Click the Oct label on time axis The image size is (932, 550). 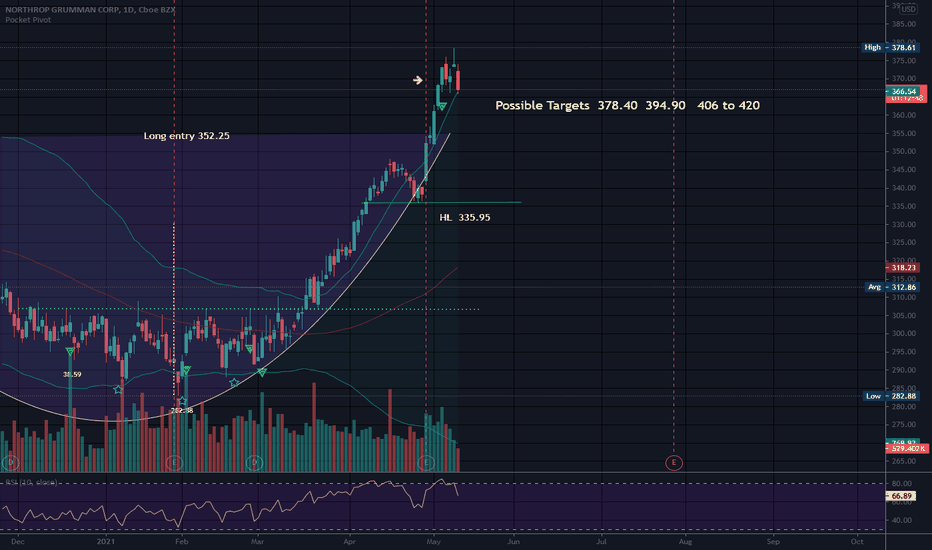[x=857, y=542]
